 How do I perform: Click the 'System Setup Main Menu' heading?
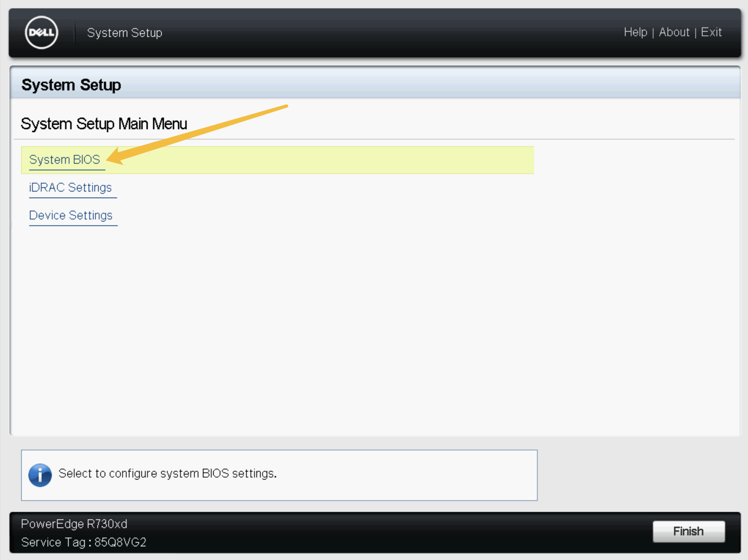104,124
